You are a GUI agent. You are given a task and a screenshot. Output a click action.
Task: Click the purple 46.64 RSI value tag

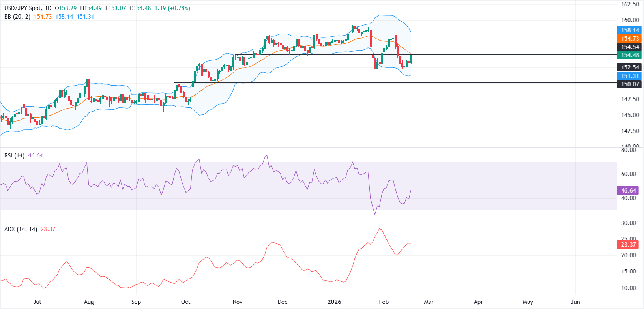tap(628, 191)
